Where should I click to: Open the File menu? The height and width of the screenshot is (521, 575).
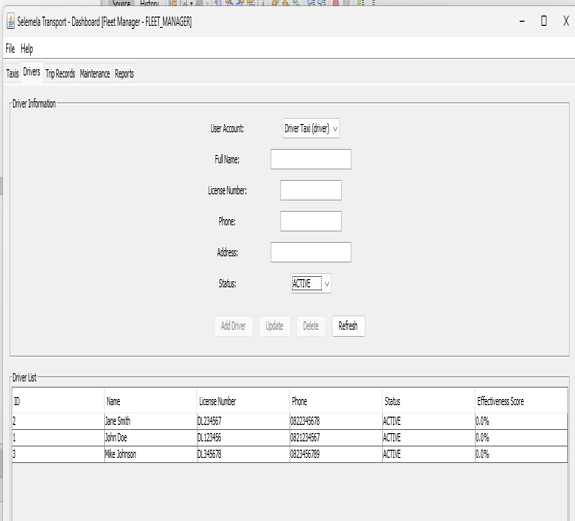tap(10, 49)
